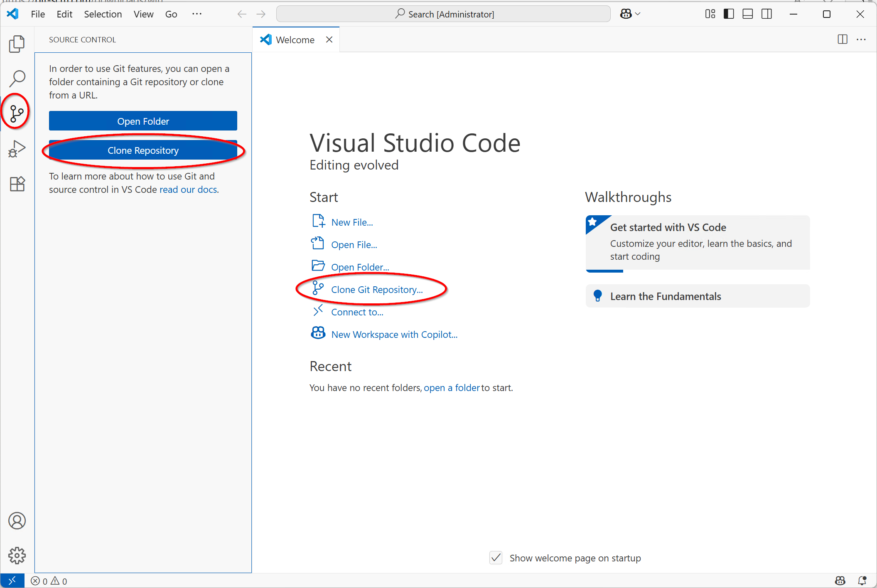Viewport: 877px width, 588px height.
Task: Toggle the bottom Panel visibility
Action: [x=748, y=14]
